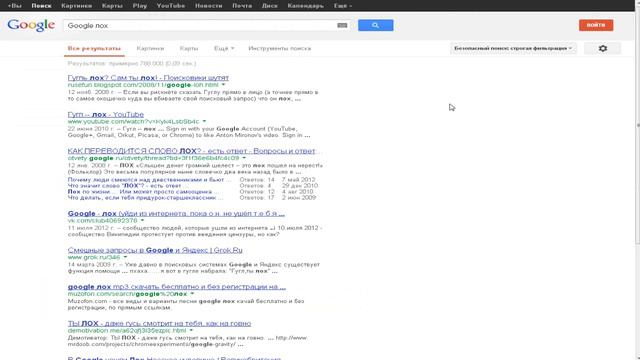
Task: Open 'YouTube' in the top black bar
Action: [171, 6]
